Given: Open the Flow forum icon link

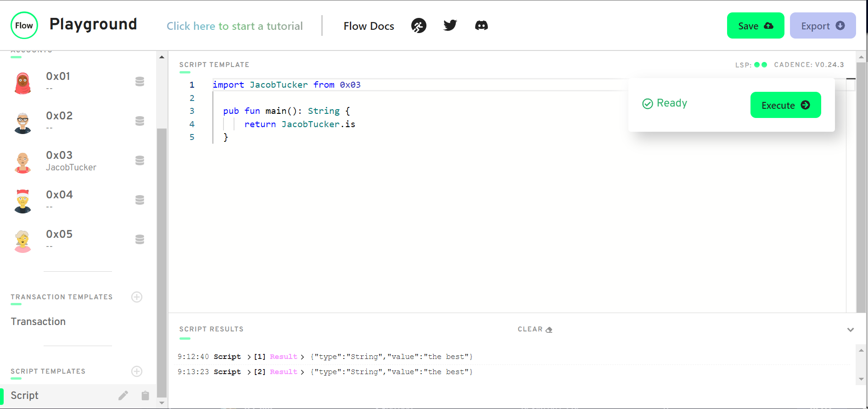Looking at the screenshot, I should pos(419,26).
